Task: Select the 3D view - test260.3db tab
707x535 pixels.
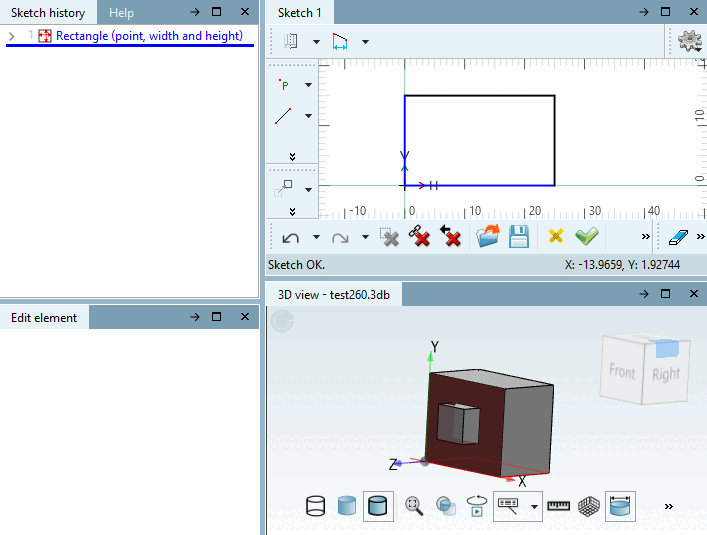Action: coord(334,295)
